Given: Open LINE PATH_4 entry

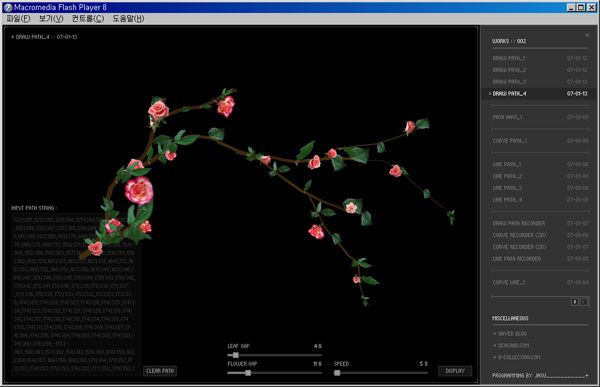Looking at the screenshot, I should [540, 200].
